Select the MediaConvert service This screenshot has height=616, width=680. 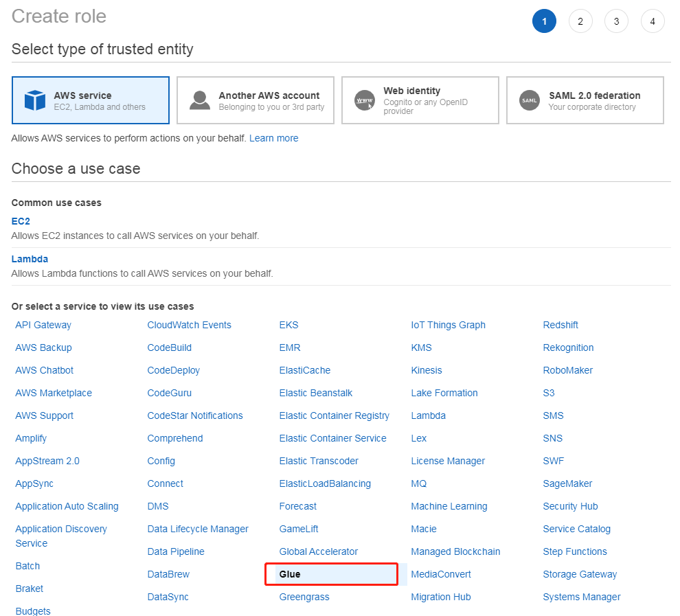[x=440, y=574]
